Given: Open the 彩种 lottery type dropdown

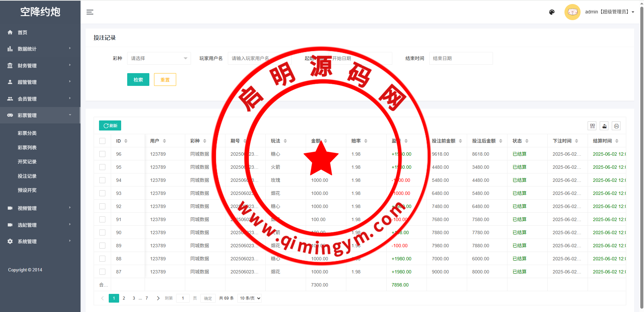Looking at the screenshot, I should point(159,58).
